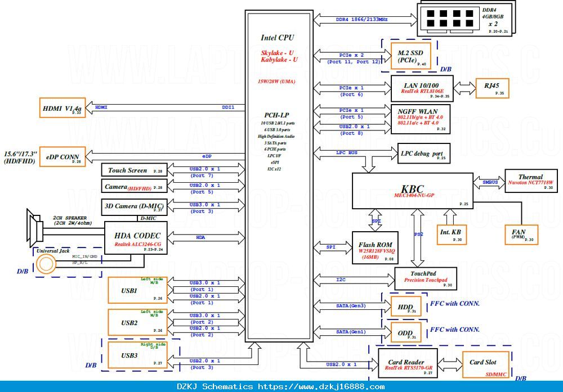
Task: Select the Nuvoton NCT7718W part name
Action: click(531, 183)
